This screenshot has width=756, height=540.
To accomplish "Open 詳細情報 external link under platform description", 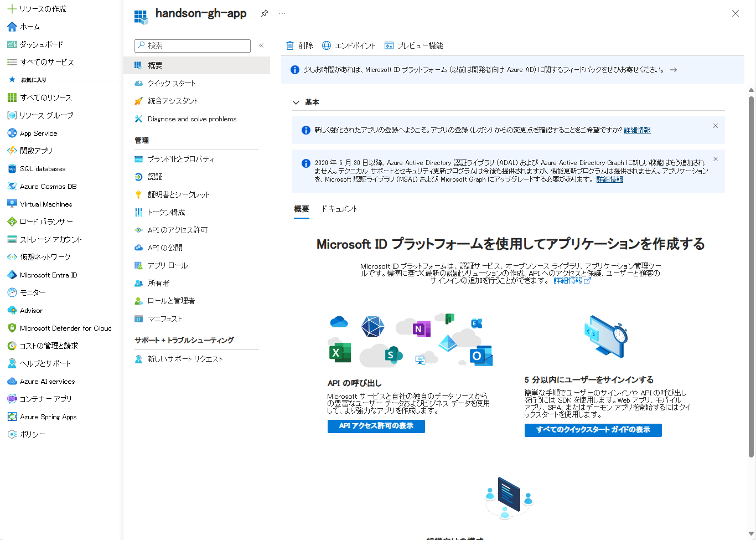I will (572, 281).
